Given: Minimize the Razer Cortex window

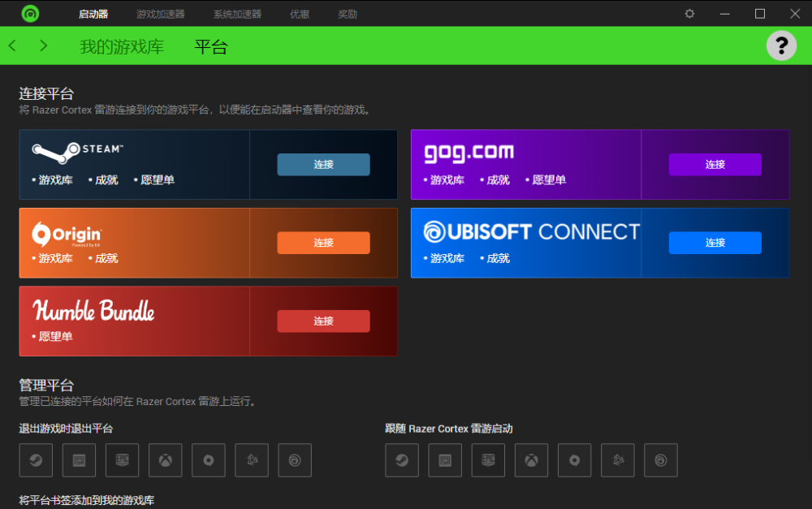Looking at the screenshot, I should point(724,14).
